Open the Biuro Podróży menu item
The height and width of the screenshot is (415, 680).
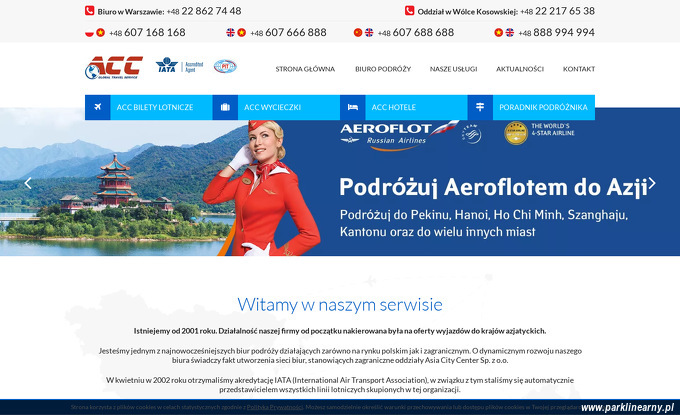383,69
